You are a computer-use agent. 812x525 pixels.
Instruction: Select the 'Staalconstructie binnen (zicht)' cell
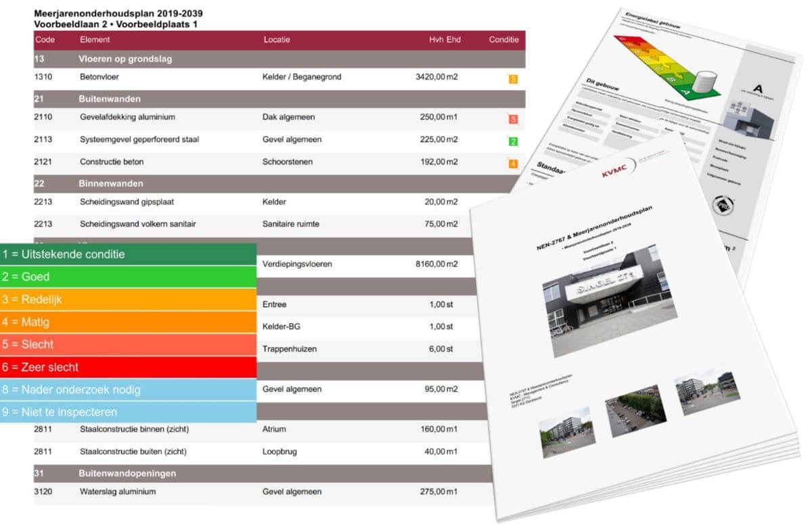pyautogui.click(x=135, y=429)
